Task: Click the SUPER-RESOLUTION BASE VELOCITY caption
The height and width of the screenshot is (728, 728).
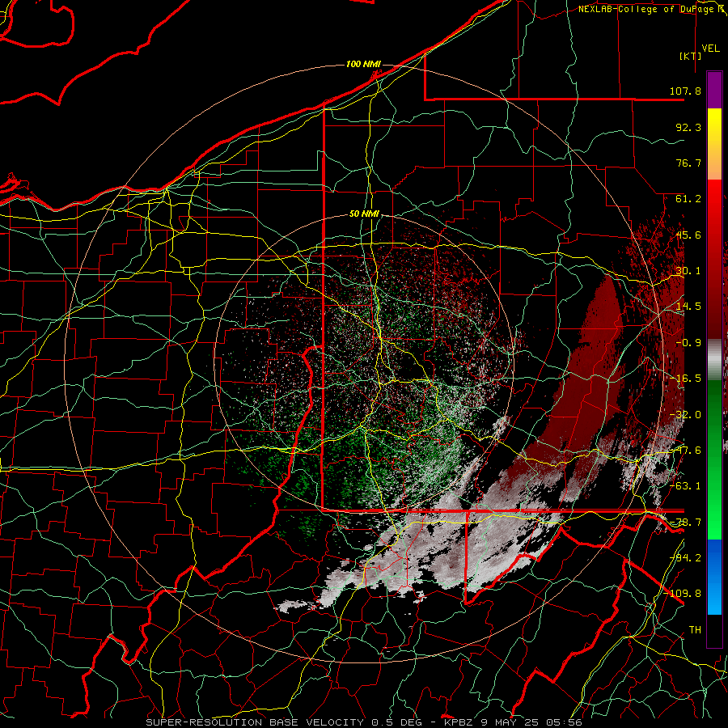Action: pos(256,722)
